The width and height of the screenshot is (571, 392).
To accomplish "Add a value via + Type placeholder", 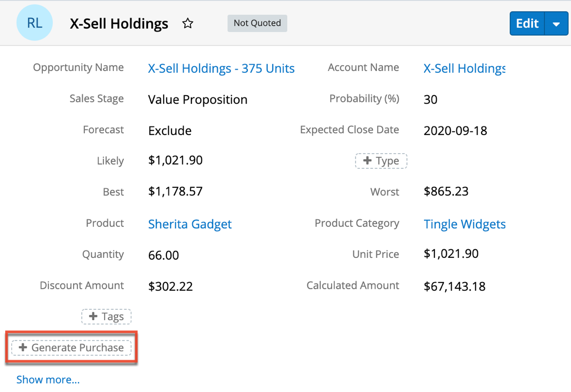I will click(381, 161).
